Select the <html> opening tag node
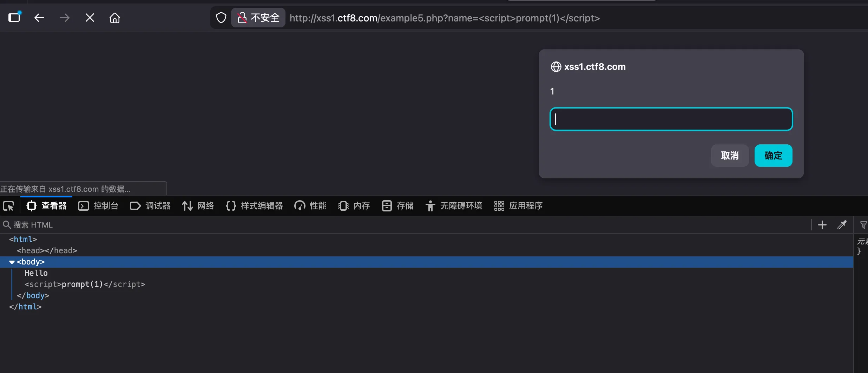868x373 pixels. click(23, 239)
